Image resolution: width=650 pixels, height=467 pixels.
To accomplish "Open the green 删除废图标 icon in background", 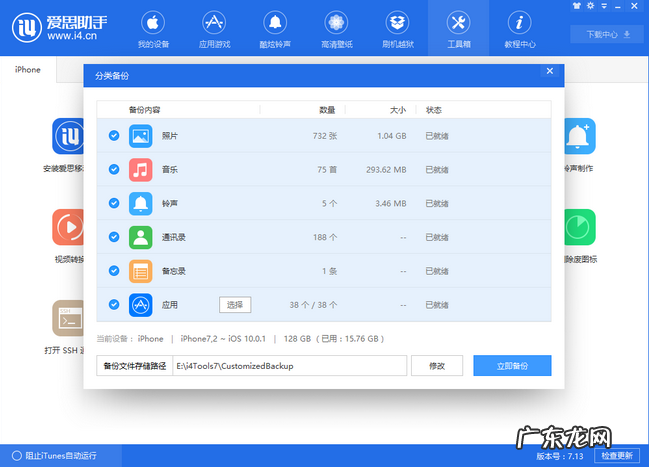I will (580, 227).
